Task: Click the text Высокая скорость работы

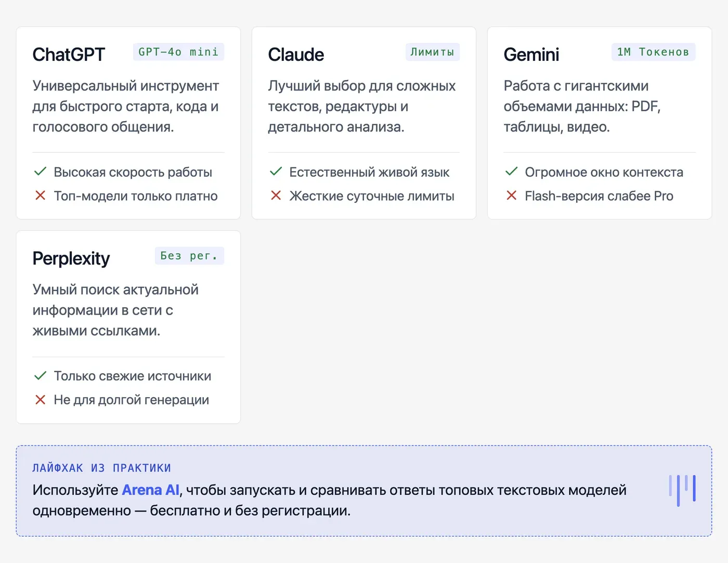Action: (133, 172)
